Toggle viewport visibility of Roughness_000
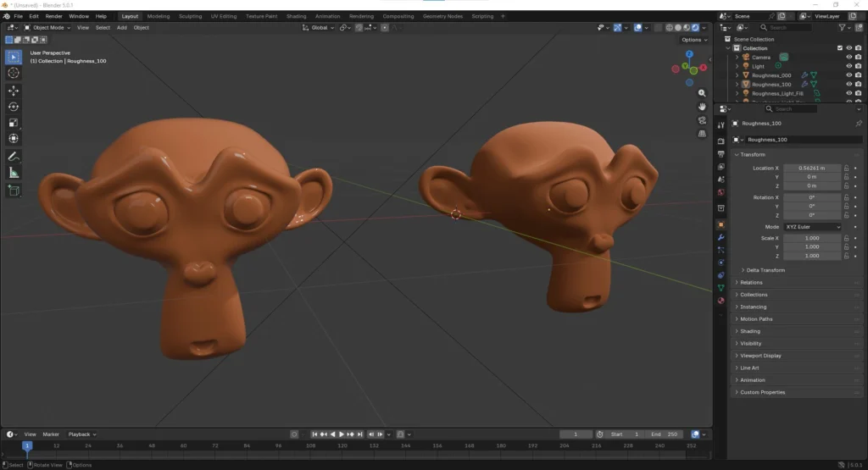The height and width of the screenshot is (470, 868). (x=849, y=75)
